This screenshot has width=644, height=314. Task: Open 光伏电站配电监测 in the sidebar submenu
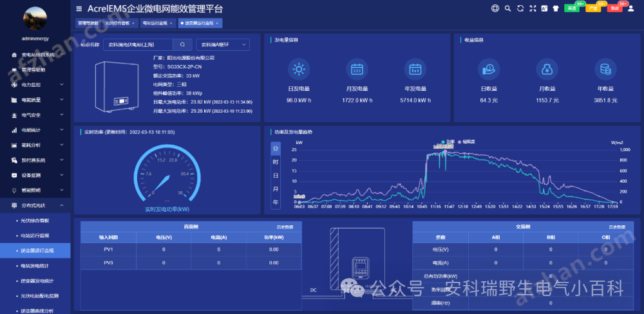click(35, 296)
